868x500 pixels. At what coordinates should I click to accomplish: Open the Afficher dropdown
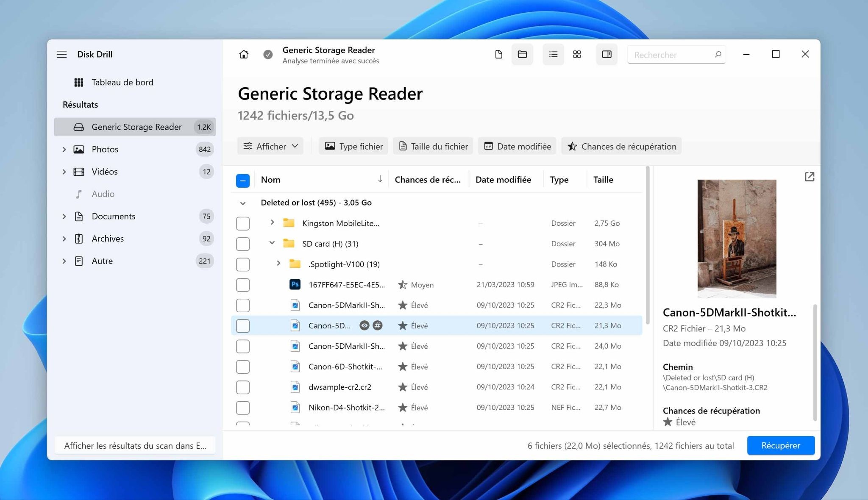tap(270, 146)
